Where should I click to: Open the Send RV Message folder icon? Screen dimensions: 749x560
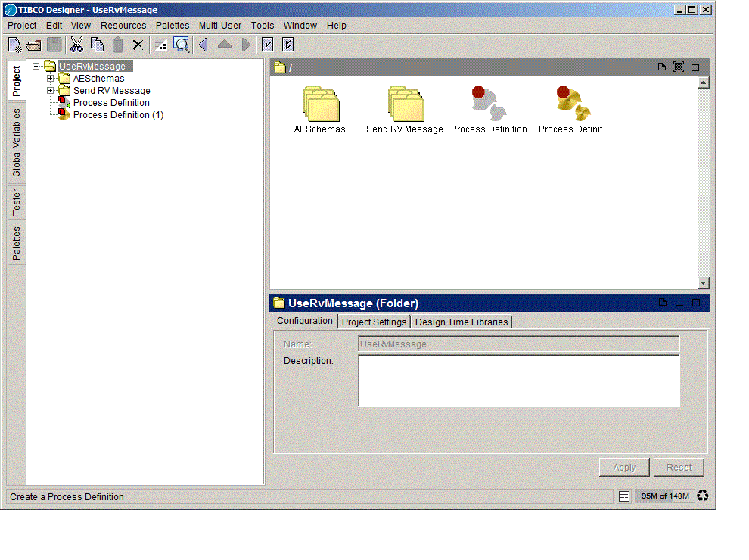tap(405, 104)
